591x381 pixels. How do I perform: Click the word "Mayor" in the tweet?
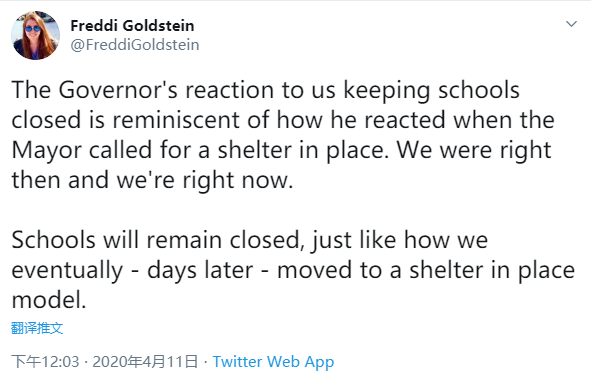coord(47,150)
